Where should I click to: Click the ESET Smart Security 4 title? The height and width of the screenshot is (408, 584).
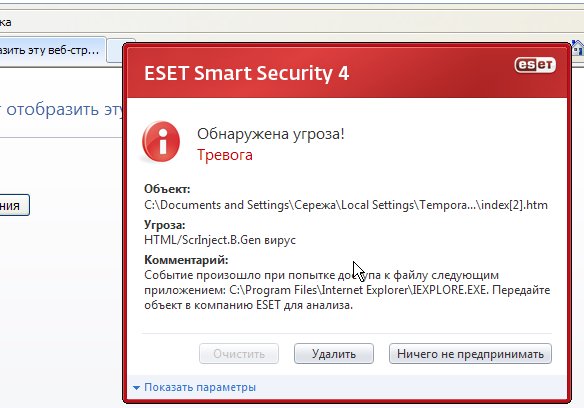tap(247, 73)
